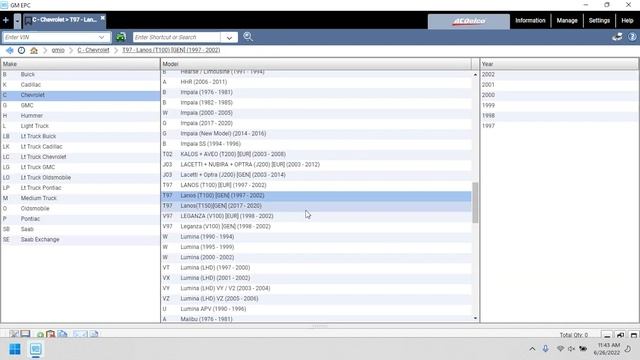Click the green circle icon in bottom toolbar
The image size is (640, 360).
[x=40, y=334]
